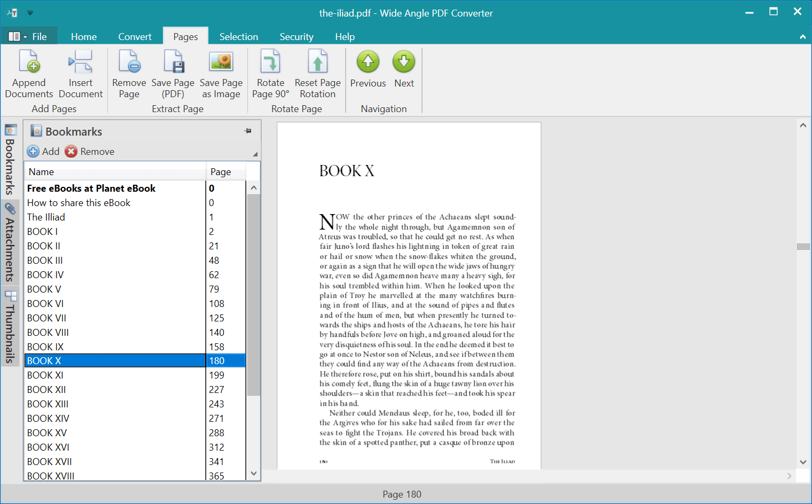Click page number 199 cell
This screenshot has width=812, height=504.
point(226,375)
